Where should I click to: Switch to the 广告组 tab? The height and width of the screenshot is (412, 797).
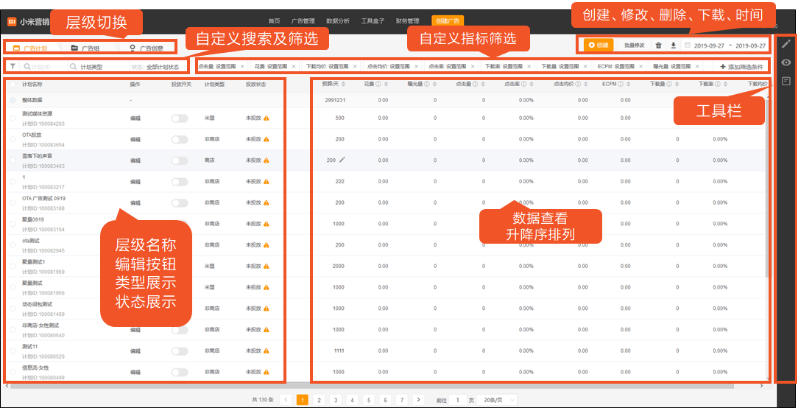point(84,48)
